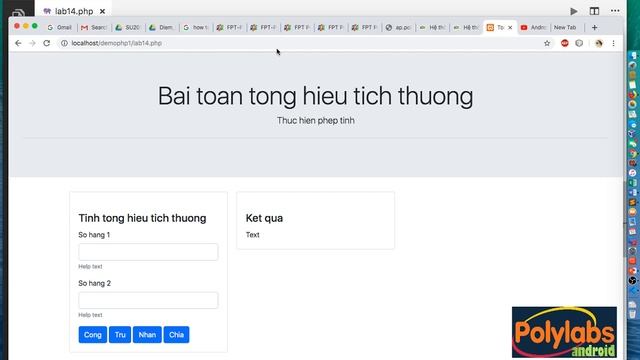
Task: Switch to the Search mail tab
Action: pyautogui.click(x=93, y=27)
